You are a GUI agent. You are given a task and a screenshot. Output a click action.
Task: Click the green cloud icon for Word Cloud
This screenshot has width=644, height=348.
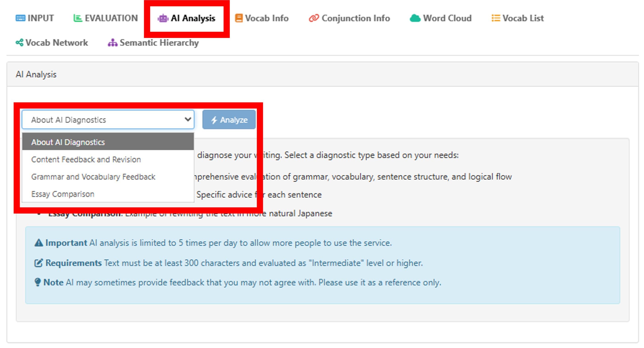coord(415,18)
